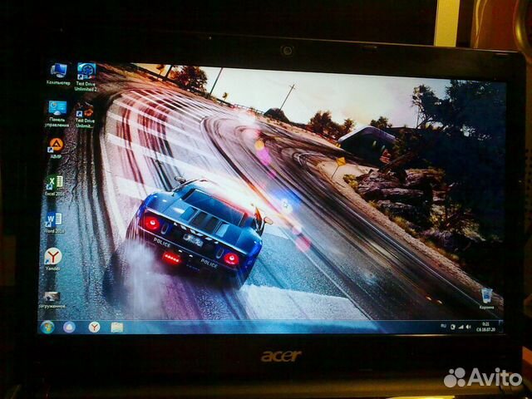Image resolution: width=532 pixels, height=399 pixels.
Task: Open File Explorer folder on taskbar
Action: pyautogui.click(x=117, y=328)
